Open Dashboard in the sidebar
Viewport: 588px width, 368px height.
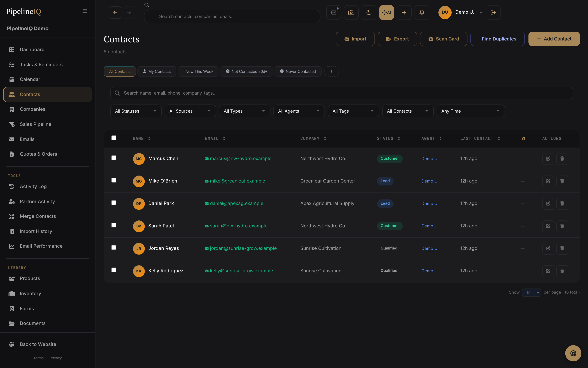coord(48,49)
